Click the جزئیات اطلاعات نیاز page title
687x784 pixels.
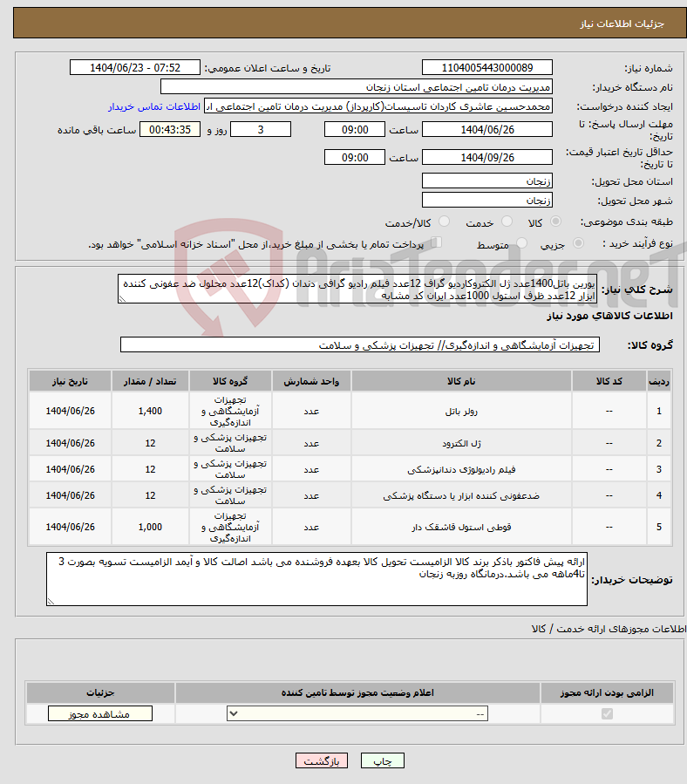point(622,24)
